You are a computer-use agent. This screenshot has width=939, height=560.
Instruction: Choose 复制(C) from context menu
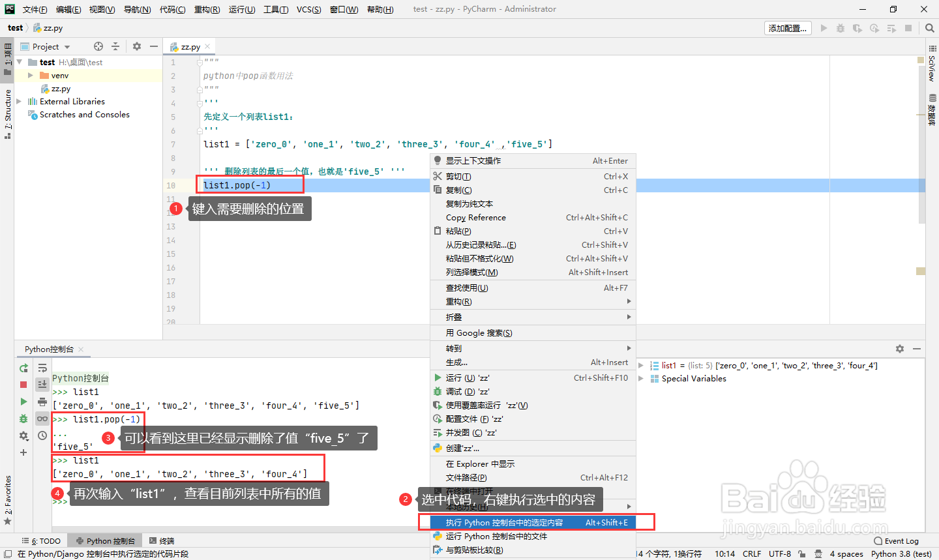click(533, 190)
